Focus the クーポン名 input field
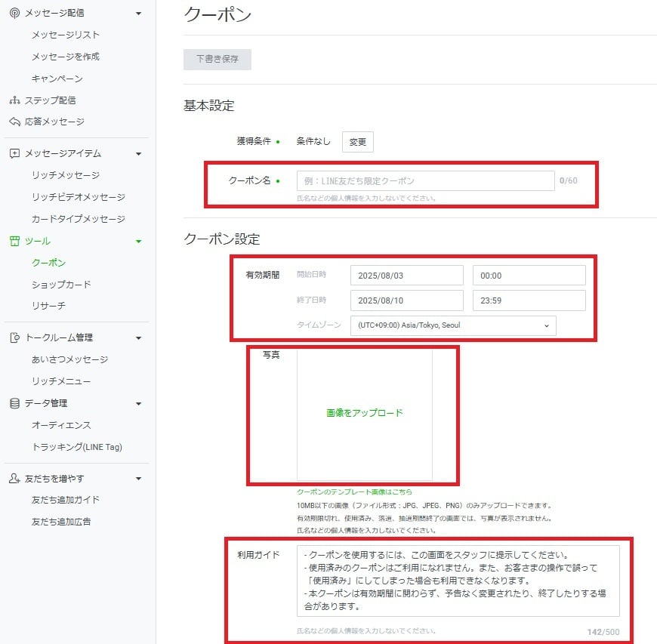This screenshot has height=644, width=657. [426, 181]
